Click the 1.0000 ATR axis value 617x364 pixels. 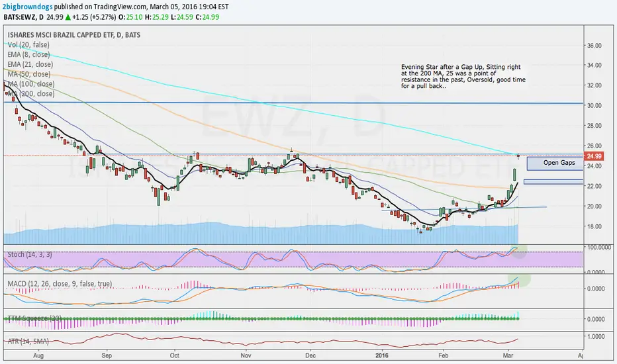pyautogui.click(x=596, y=337)
